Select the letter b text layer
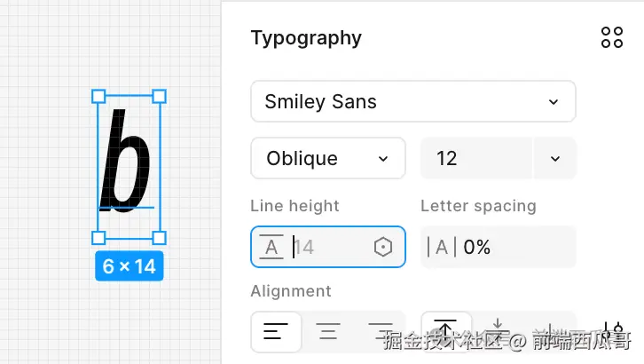 pos(127,160)
